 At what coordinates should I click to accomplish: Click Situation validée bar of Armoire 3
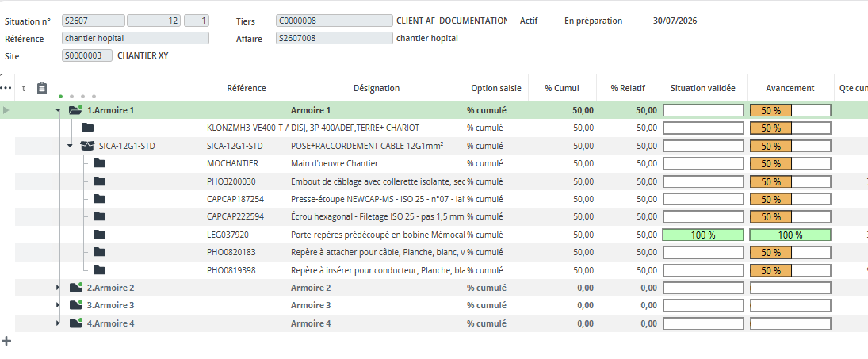click(x=703, y=305)
